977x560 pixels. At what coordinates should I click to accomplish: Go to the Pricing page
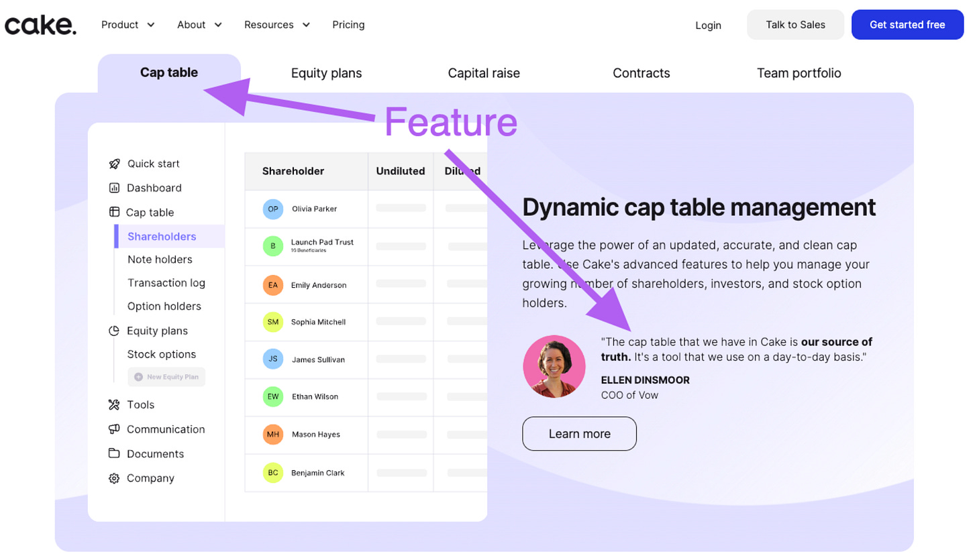point(348,25)
